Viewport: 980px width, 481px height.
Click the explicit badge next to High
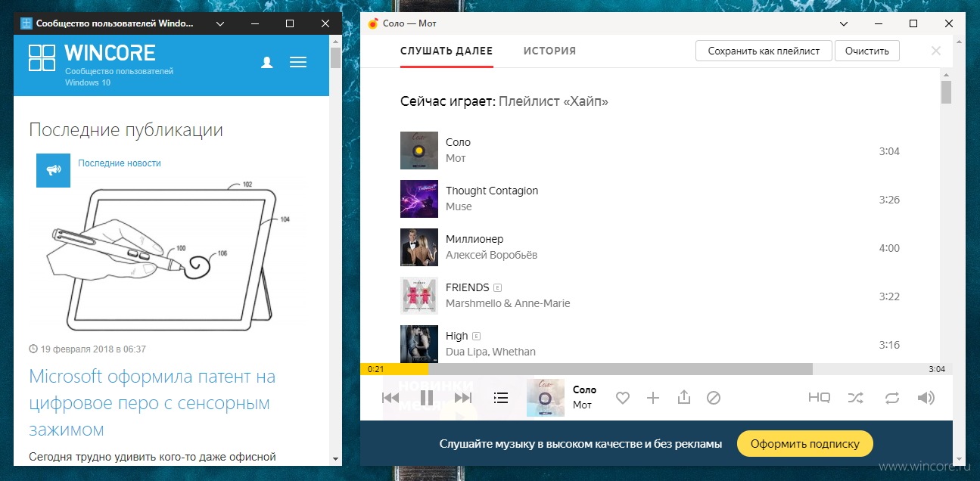(x=477, y=336)
